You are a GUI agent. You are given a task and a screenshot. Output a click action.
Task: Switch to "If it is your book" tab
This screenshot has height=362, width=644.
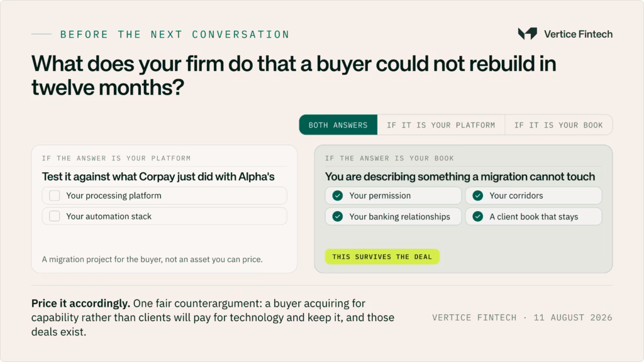[x=558, y=125]
